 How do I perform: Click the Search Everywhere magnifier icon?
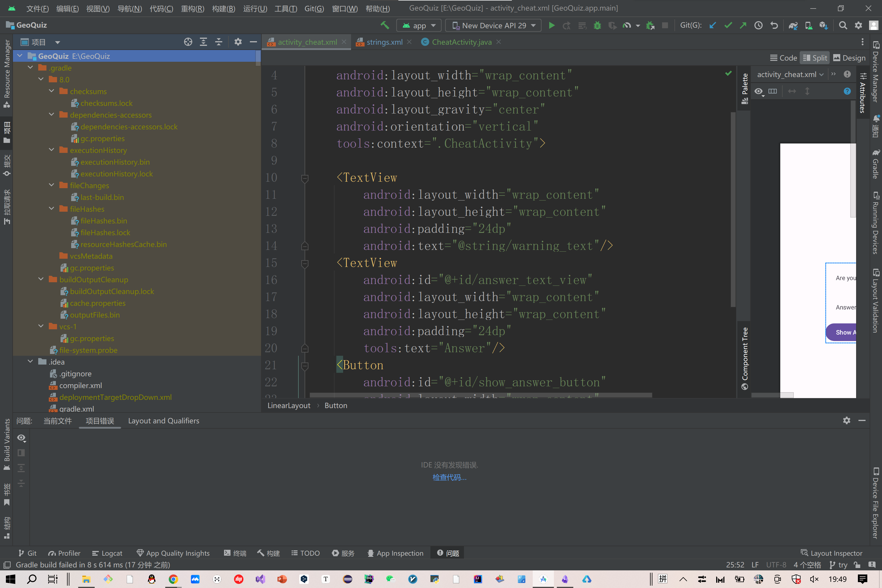point(843,26)
